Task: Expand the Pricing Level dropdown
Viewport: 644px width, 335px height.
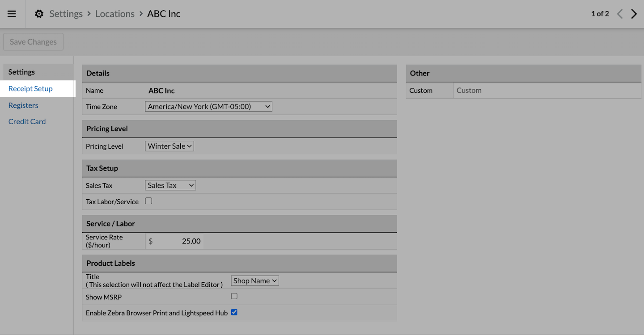Action: click(x=169, y=146)
